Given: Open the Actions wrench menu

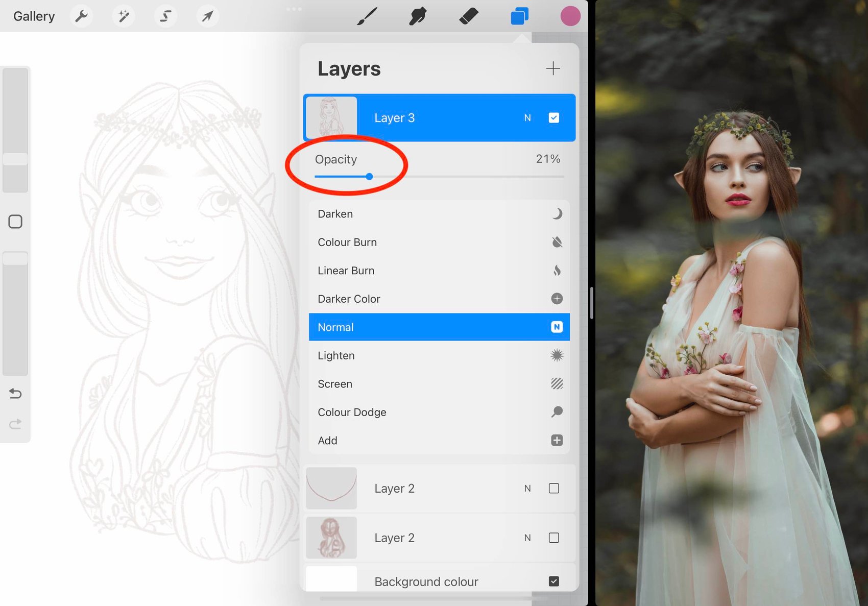Looking at the screenshot, I should coord(81,16).
